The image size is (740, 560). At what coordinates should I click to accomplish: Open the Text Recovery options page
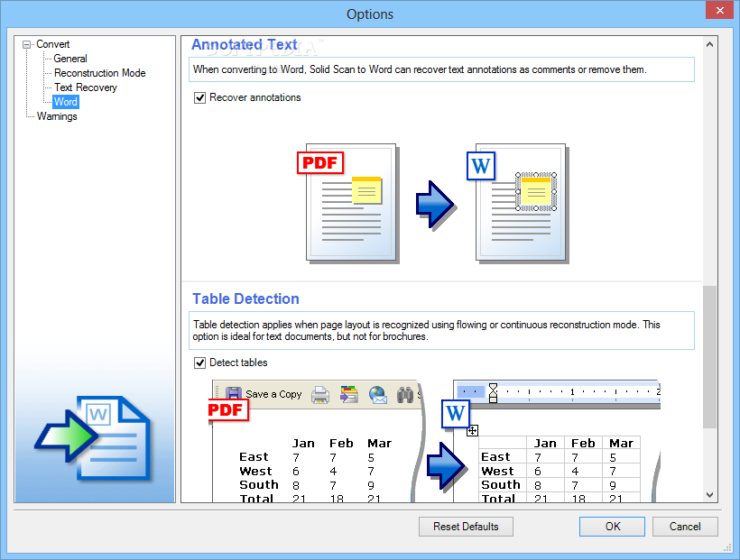[x=86, y=87]
